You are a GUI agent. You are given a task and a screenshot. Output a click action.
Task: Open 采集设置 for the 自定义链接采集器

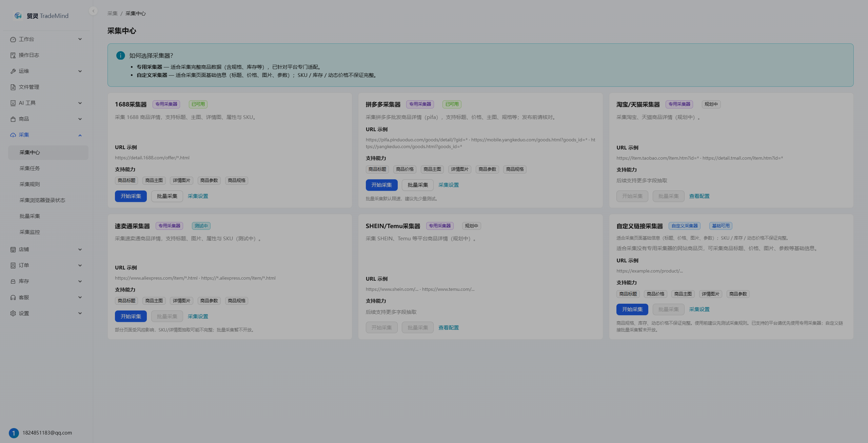[x=699, y=309]
